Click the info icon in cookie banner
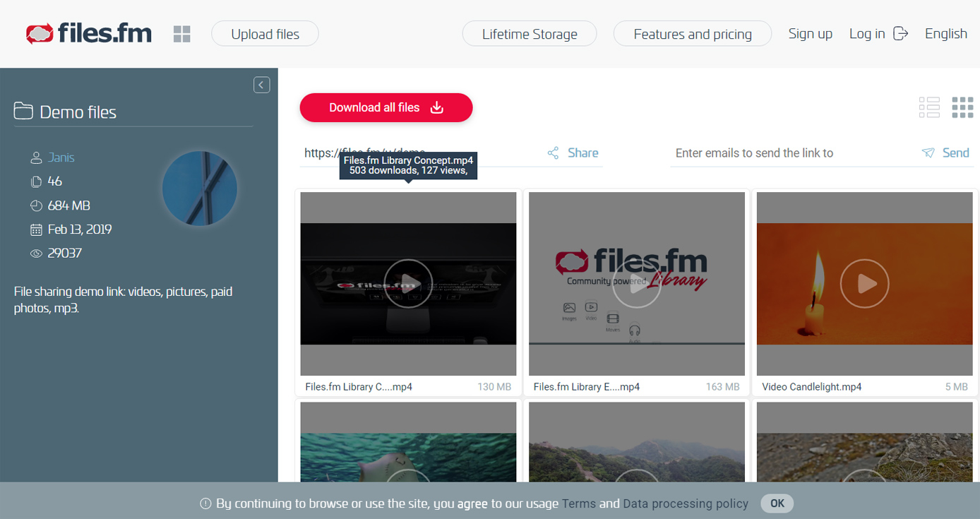Image resolution: width=980 pixels, height=519 pixels. [x=205, y=503]
